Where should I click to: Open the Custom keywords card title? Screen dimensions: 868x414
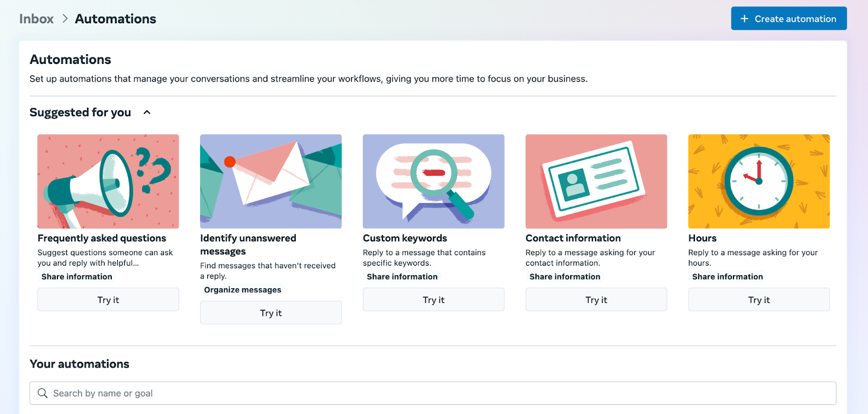point(405,238)
